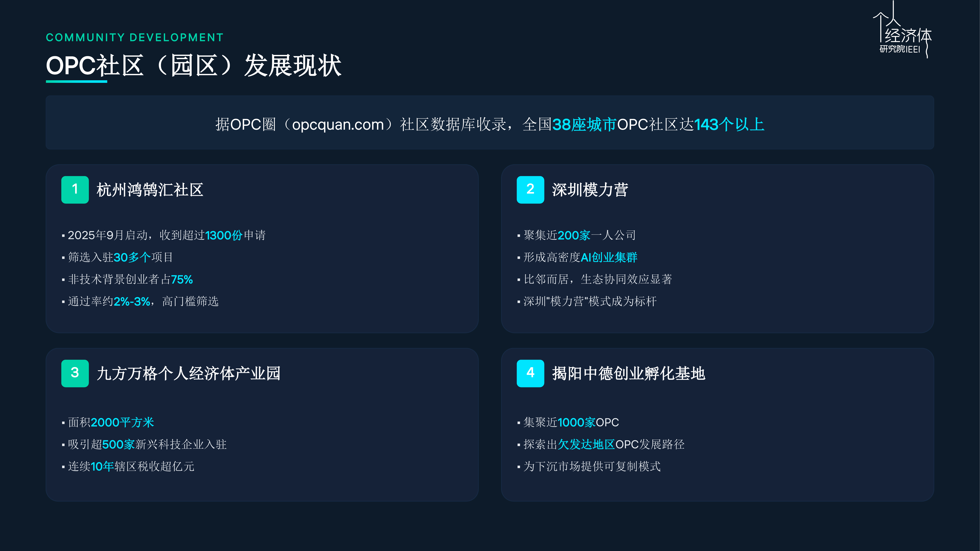
Task: Click the bullet 比邻而居，生态协同效应显著
Action: tap(595, 280)
